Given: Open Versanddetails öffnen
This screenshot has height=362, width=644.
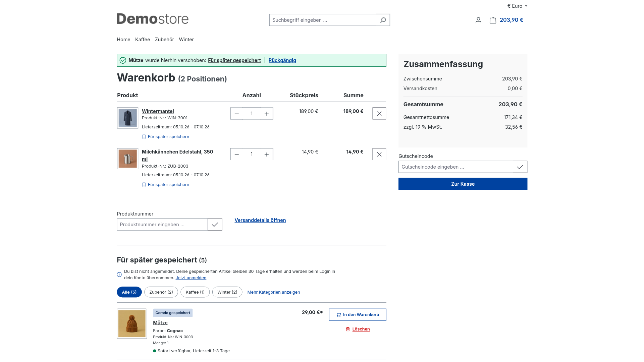Looking at the screenshot, I should coord(260,220).
